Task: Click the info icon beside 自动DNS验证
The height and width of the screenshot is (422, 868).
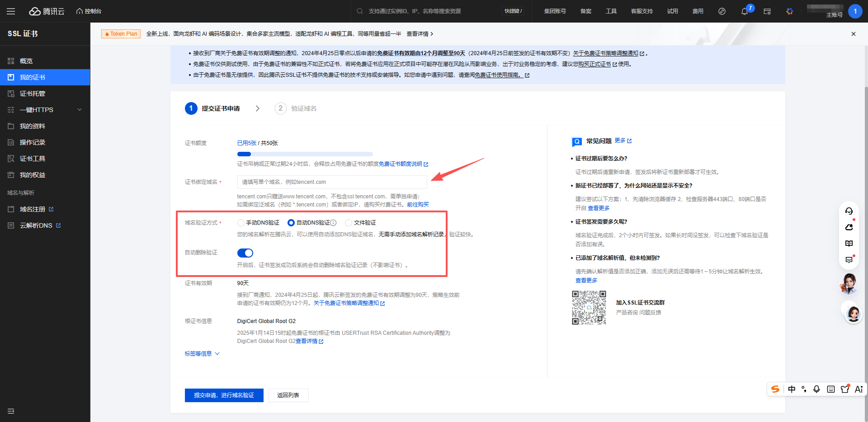Action: [334, 223]
